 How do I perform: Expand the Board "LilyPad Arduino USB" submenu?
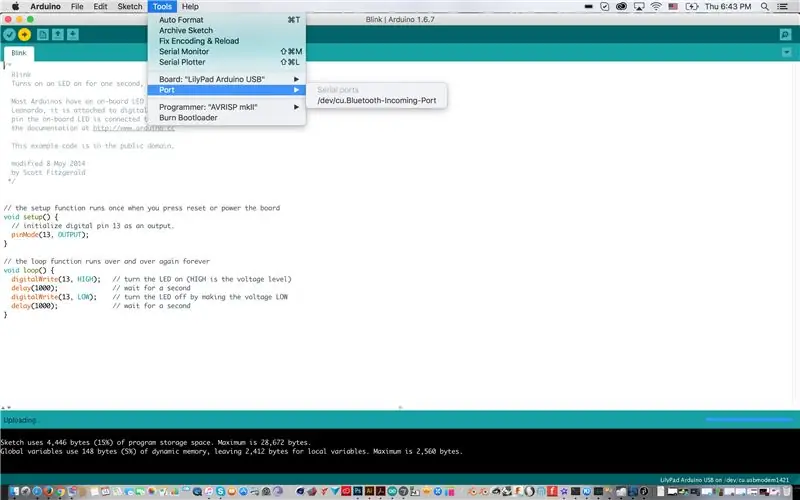(x=227, y=79)
